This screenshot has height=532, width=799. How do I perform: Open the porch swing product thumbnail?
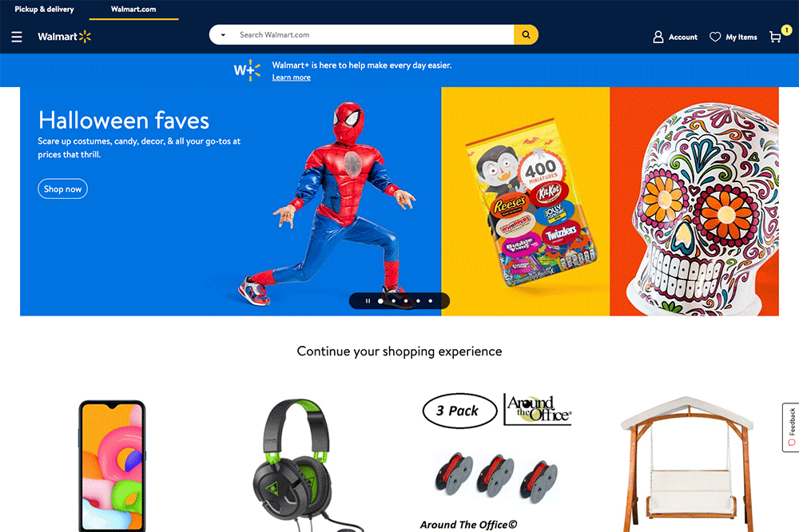click(686, 464)
